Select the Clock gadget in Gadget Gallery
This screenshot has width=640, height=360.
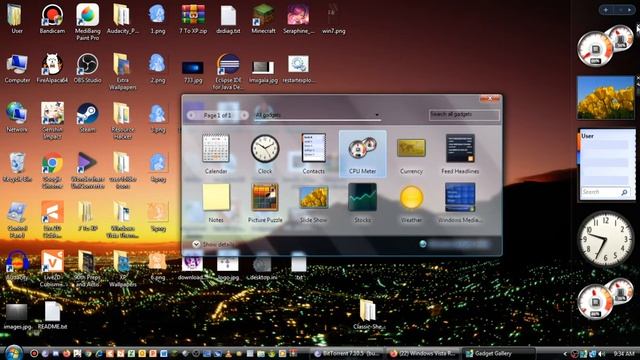pyautogui.click(x=265, y=154)
